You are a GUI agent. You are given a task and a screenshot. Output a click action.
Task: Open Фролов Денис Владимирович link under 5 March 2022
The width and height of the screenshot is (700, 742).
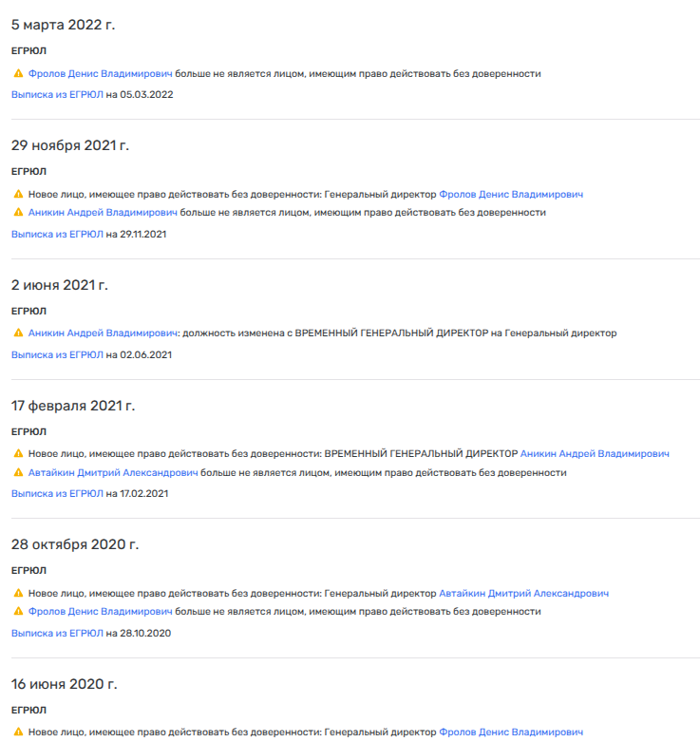click(x=101, y=74)
